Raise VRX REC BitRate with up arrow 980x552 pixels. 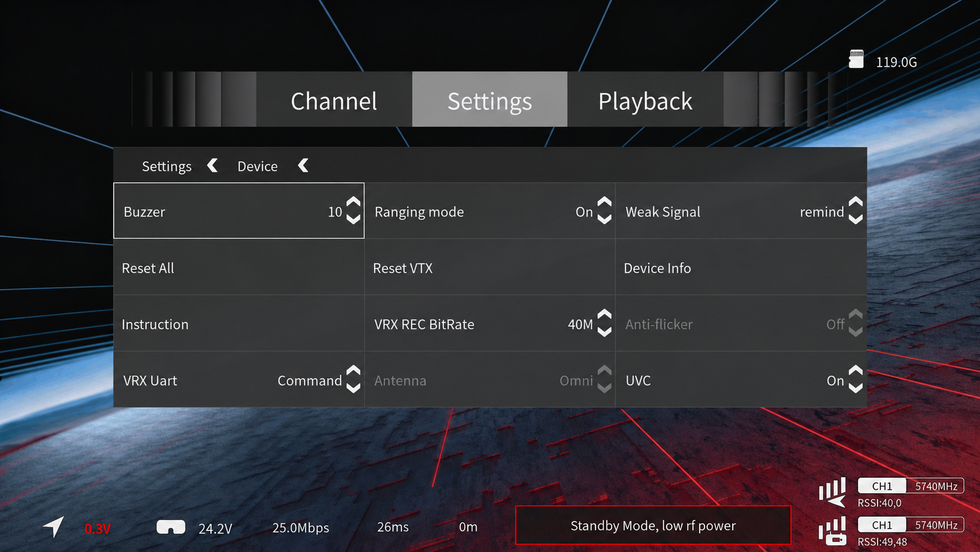604,314
